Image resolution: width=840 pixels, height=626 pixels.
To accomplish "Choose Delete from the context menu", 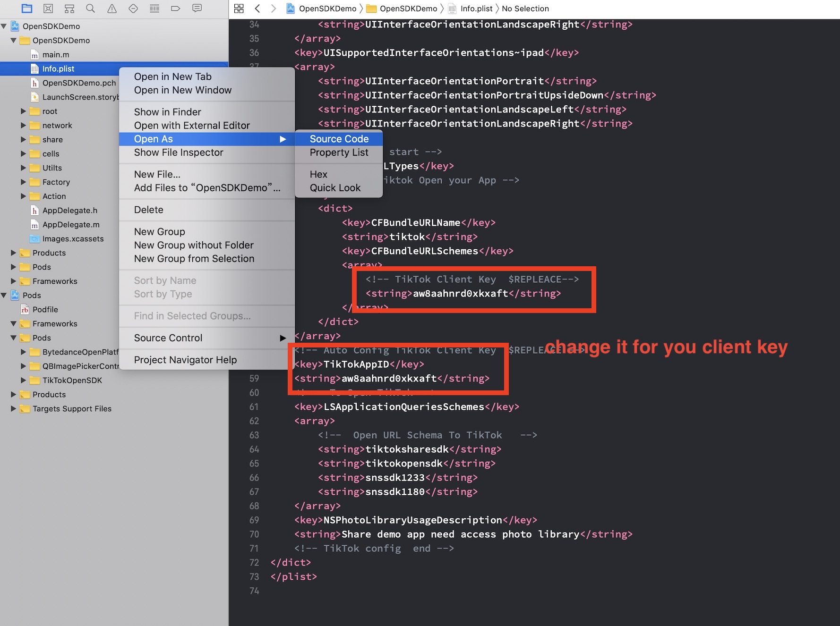I will click(x=148, y=210).
